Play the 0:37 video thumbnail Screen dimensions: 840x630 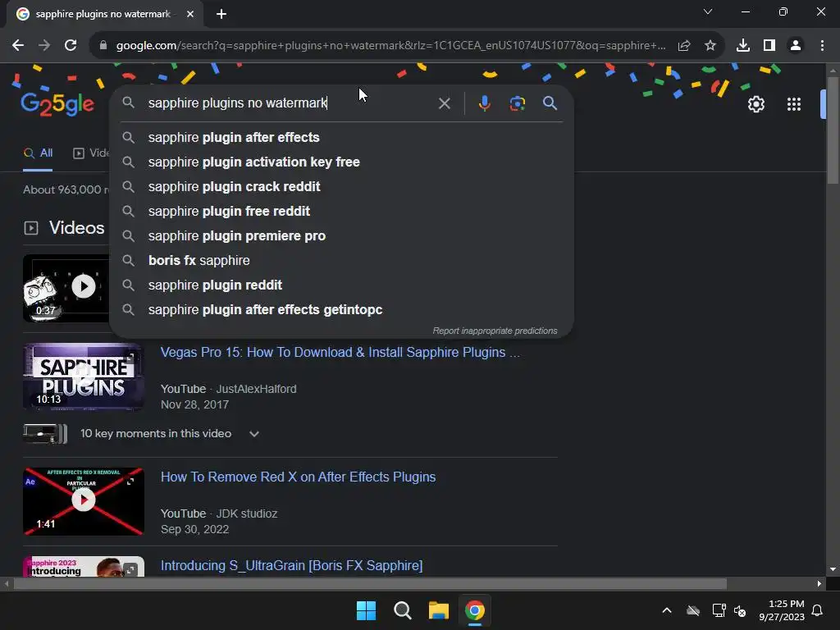point(66,288)
